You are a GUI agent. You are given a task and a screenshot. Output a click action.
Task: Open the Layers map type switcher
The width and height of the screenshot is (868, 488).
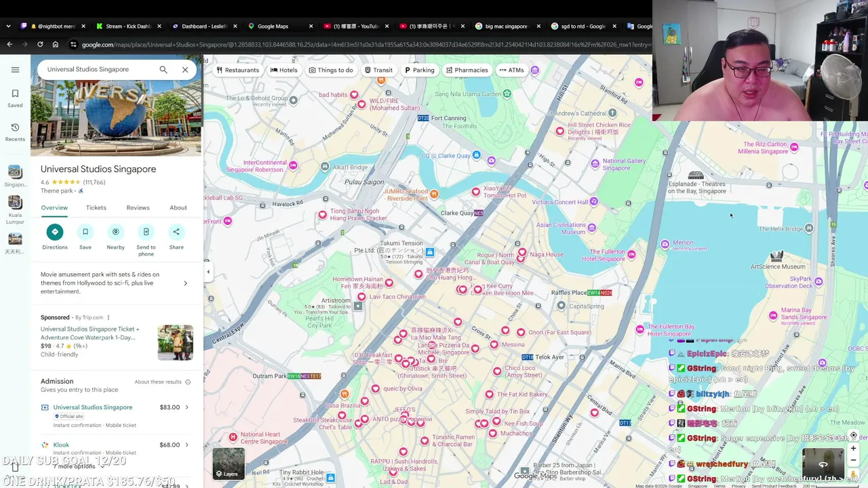coord(229,464)
